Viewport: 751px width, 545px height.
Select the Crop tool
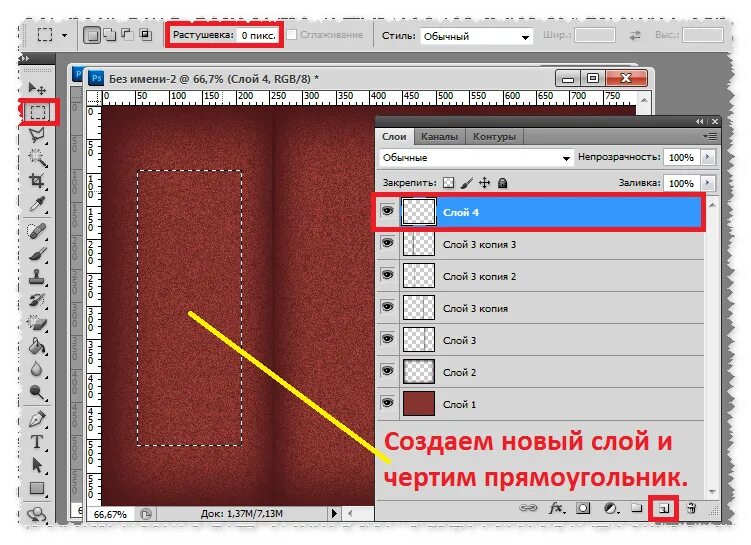(37, 181)
